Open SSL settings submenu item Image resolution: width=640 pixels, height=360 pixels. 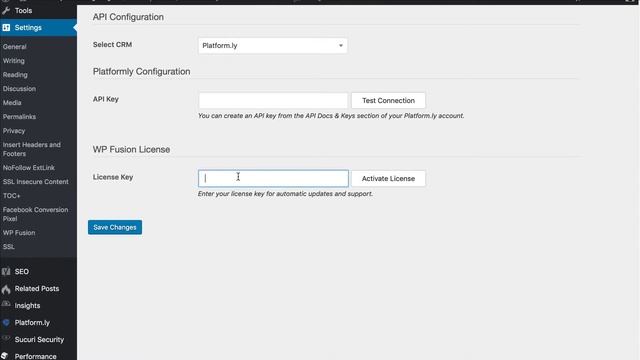pyautogui.click(x=9, y=247)
